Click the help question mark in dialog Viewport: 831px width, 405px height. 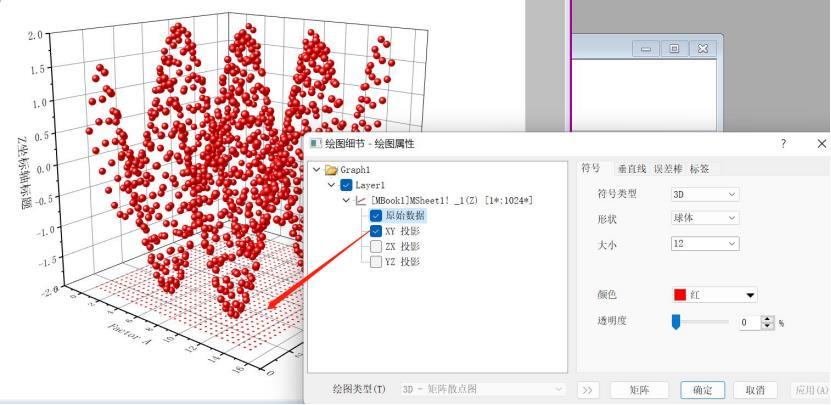click(783, 144)
